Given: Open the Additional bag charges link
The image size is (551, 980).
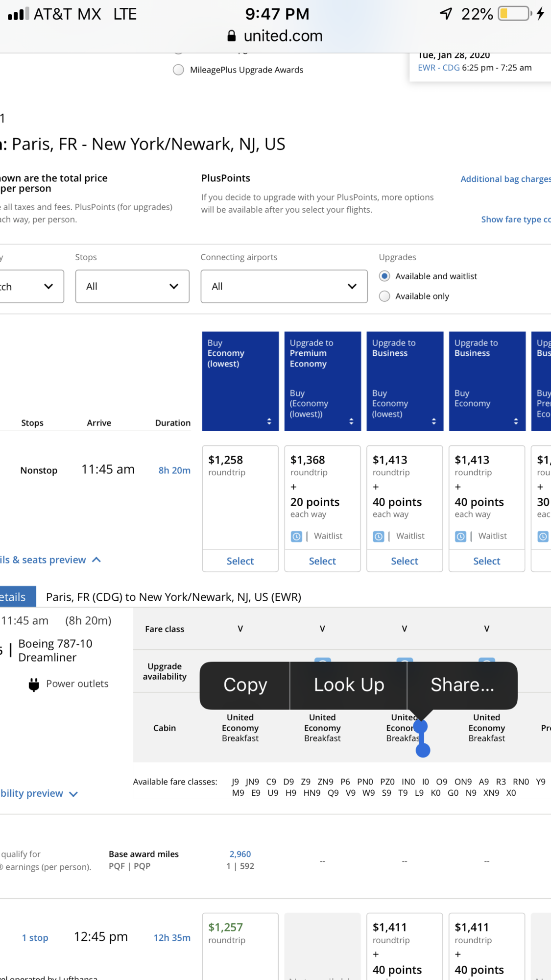Looking at the screenshot, I should coord(505,179).
